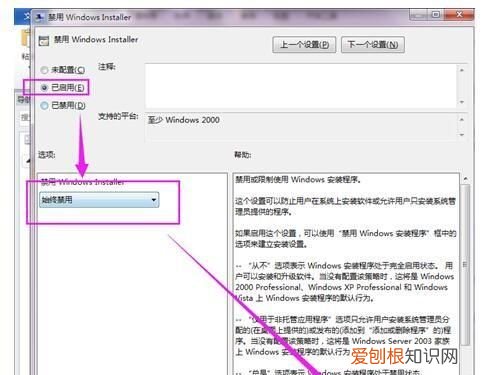Click the 上一个设置(P) button
The image size is (484, 375).
tap(304, 45)
